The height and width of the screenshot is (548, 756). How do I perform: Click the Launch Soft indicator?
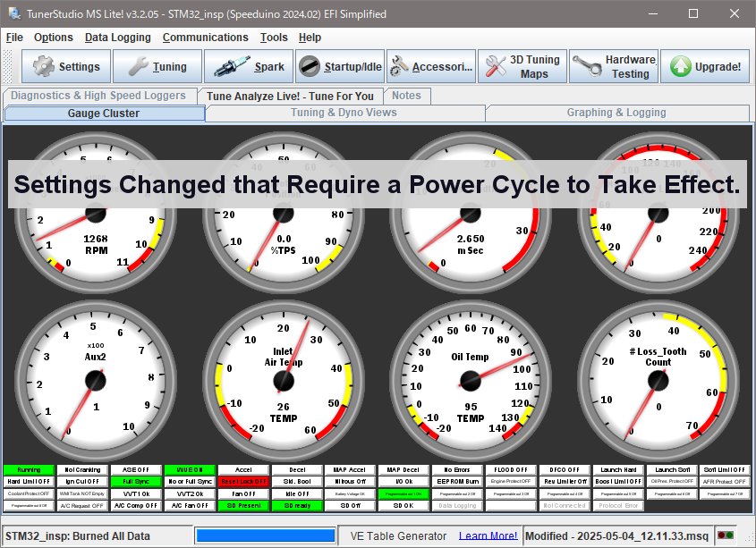pos(672,469)
